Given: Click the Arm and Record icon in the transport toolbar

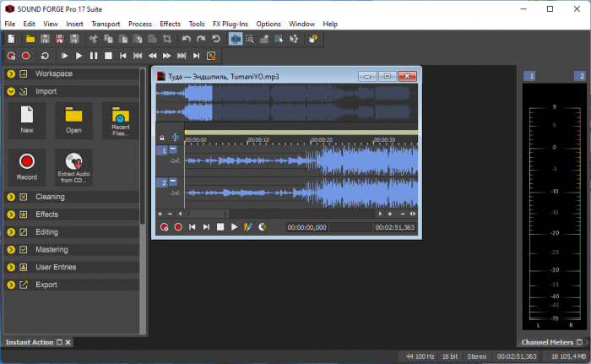Looking at the screenshot, I should [x=11, y=56].
